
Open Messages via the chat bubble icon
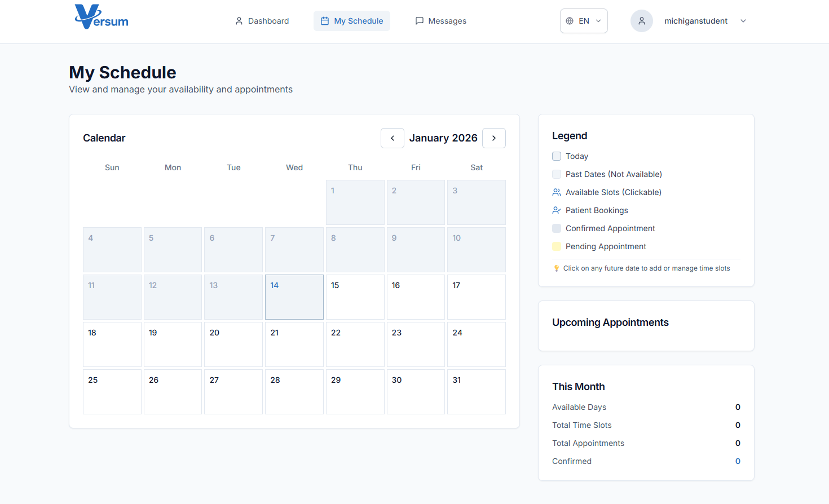[x=419, y=21]
